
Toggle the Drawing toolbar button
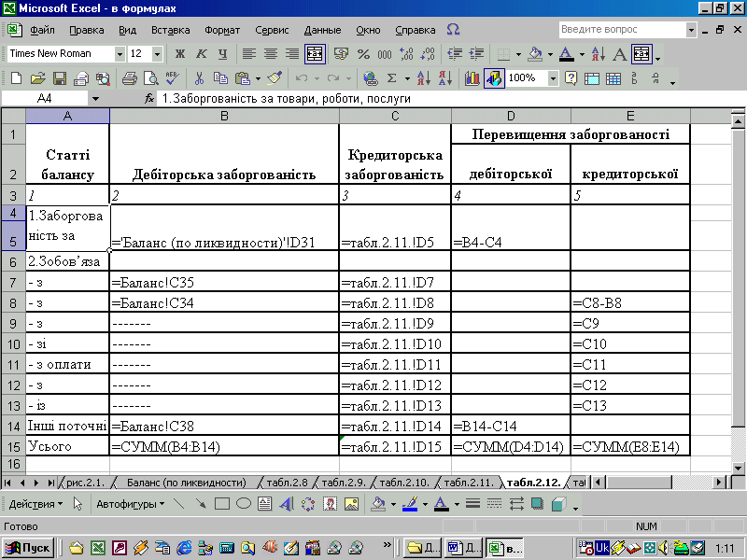494,78
